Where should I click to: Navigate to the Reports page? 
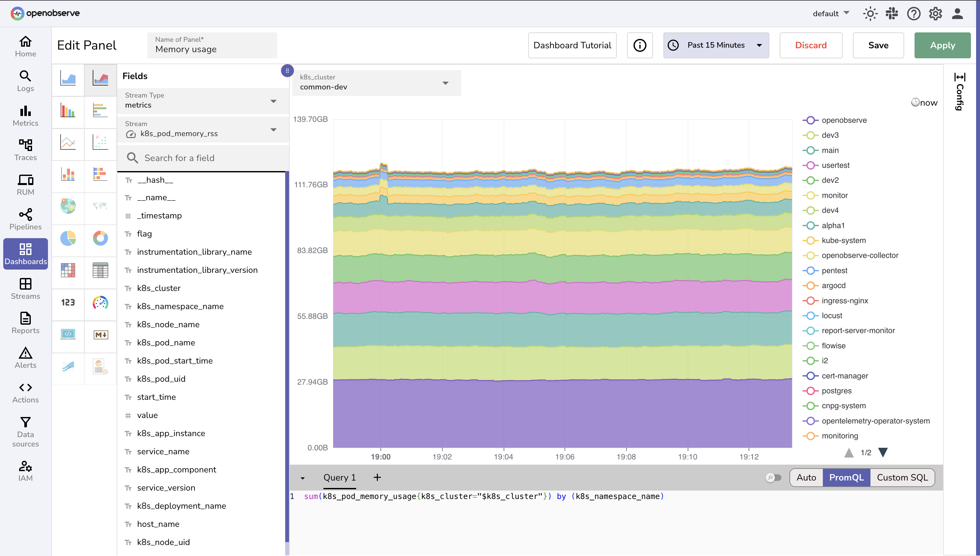(25, 323)
